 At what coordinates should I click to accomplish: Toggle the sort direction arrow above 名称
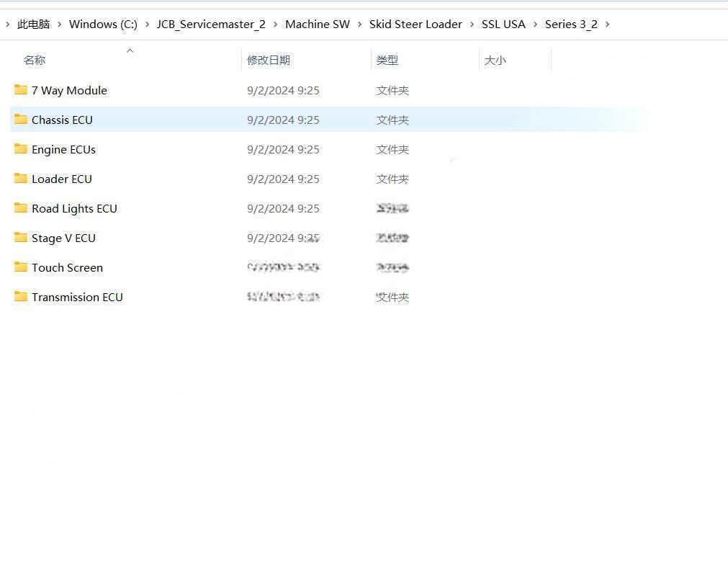(130, 50)
